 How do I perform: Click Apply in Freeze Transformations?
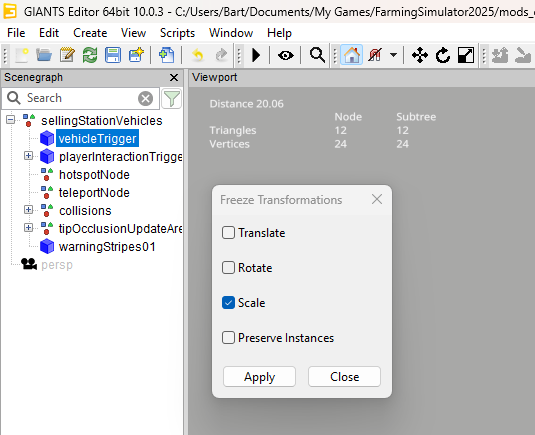259,377
